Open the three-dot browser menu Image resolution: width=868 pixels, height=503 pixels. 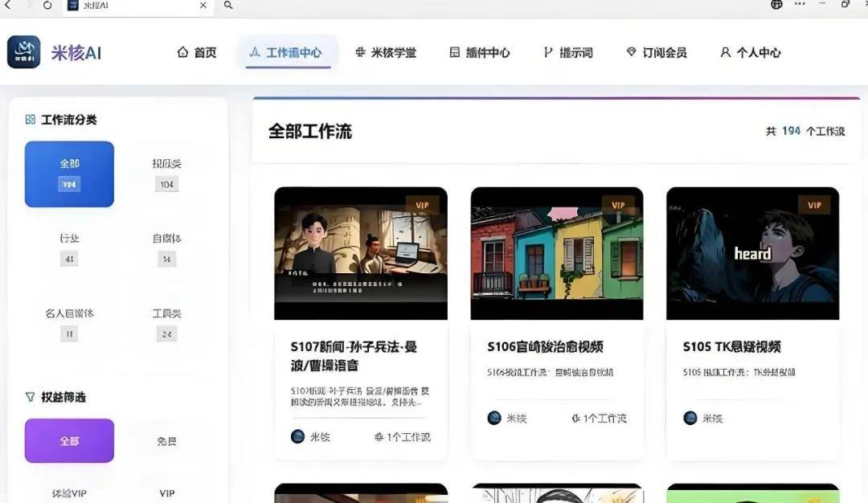800,4
